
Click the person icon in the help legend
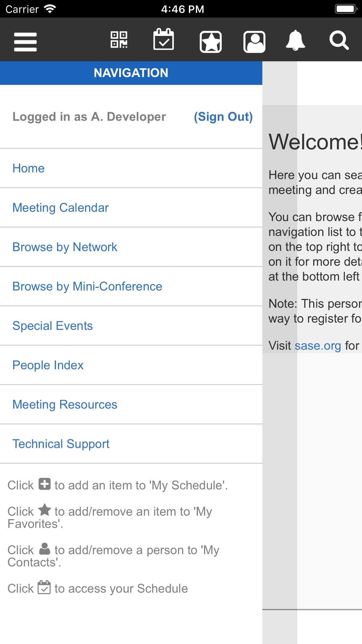point(45,548)
